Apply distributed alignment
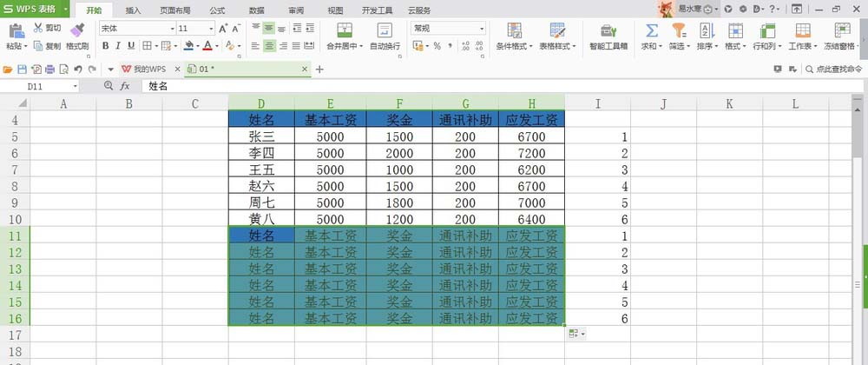868x365 pixels. point(310,46)
